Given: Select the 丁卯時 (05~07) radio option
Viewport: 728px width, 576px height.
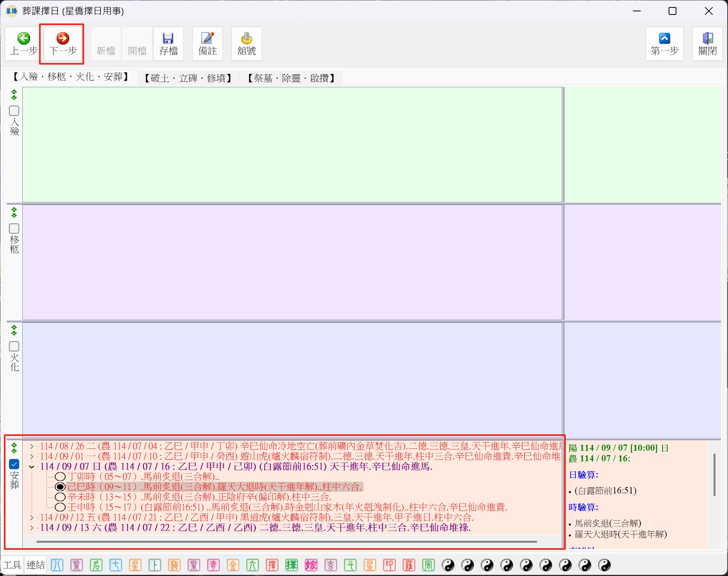Looking at the screenshot, I should click(60, 477).
